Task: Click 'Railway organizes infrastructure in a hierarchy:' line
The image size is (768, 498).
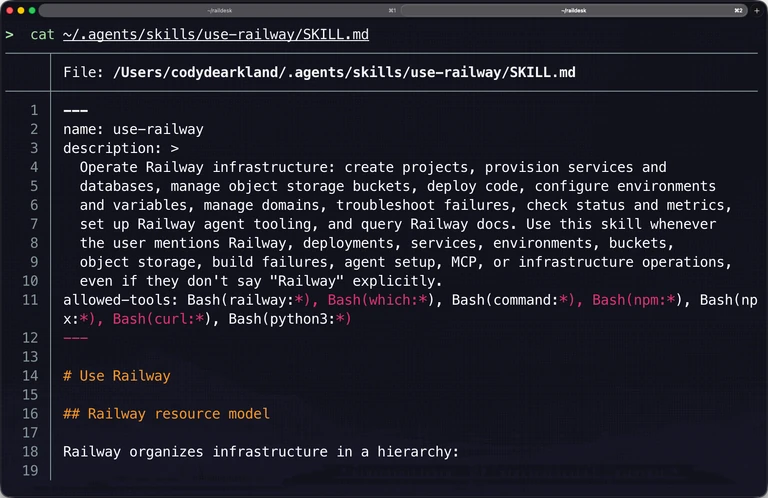Action: click(261, 452)
